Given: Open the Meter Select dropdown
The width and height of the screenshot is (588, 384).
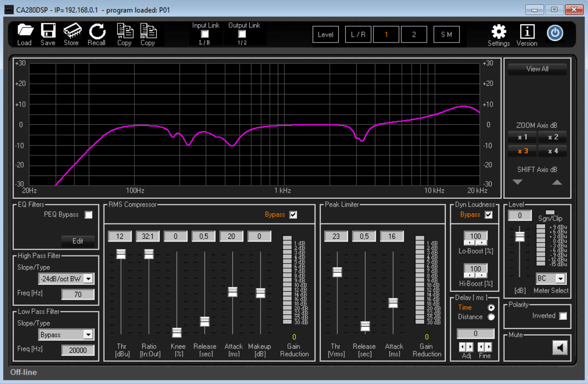Looking at the screenshot, I should [x=561, y=278].
